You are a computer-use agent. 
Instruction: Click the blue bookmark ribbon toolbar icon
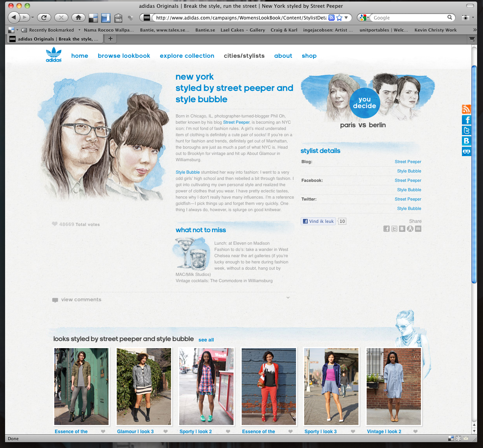[106, 18]
